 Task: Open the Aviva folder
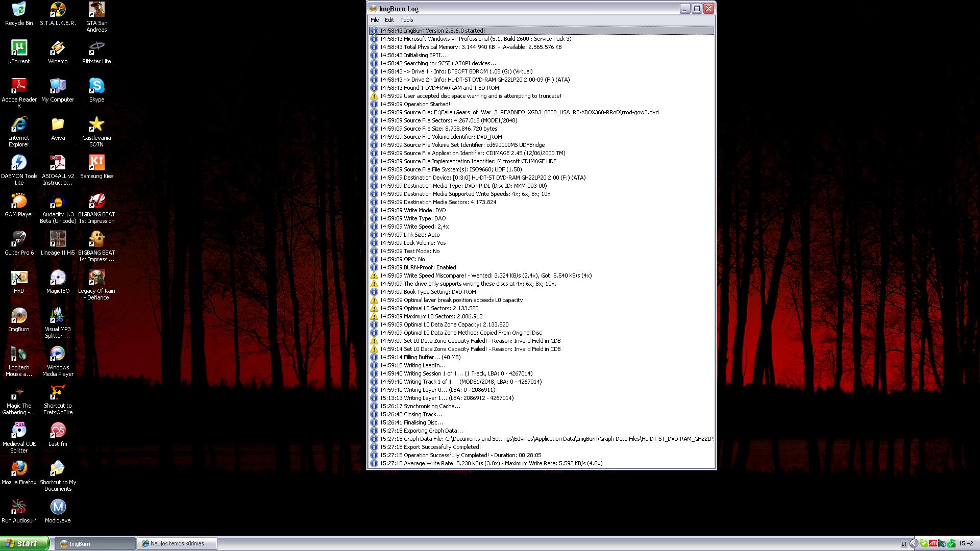58,129
